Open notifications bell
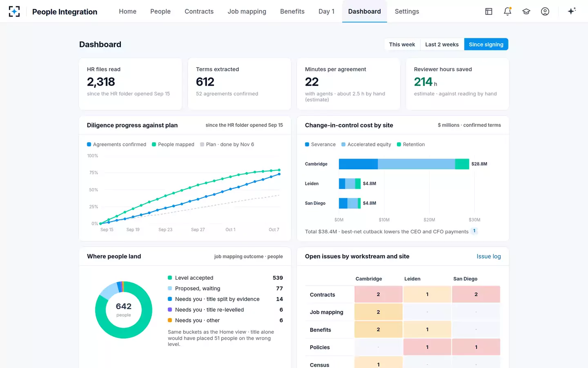 [x=508, y=11]
